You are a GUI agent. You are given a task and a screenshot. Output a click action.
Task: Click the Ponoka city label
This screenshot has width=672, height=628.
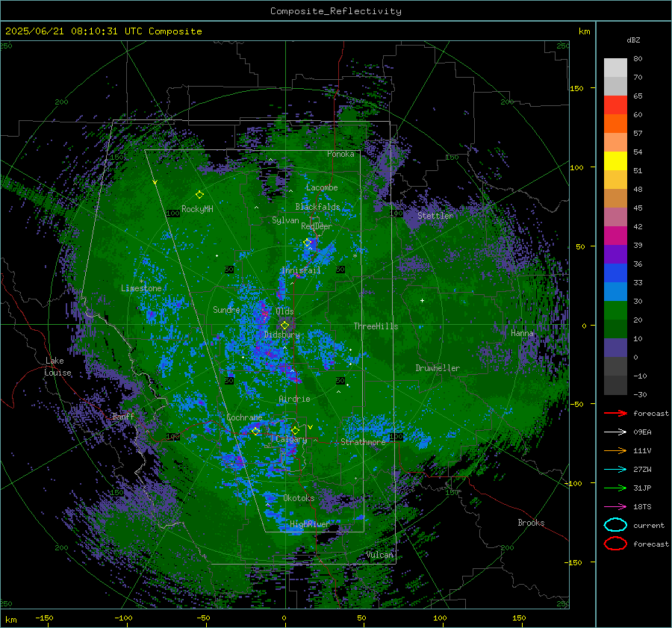point(340,154)
